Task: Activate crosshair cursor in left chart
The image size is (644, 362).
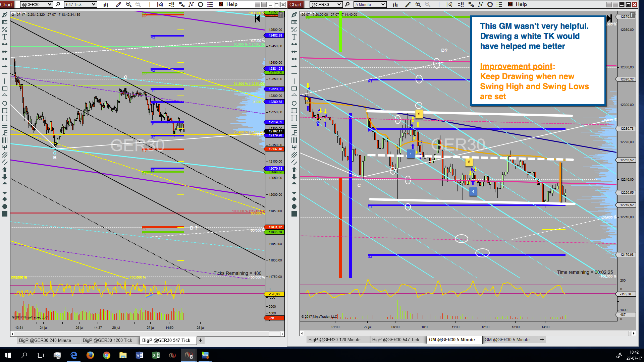Action: click(150, 4)
